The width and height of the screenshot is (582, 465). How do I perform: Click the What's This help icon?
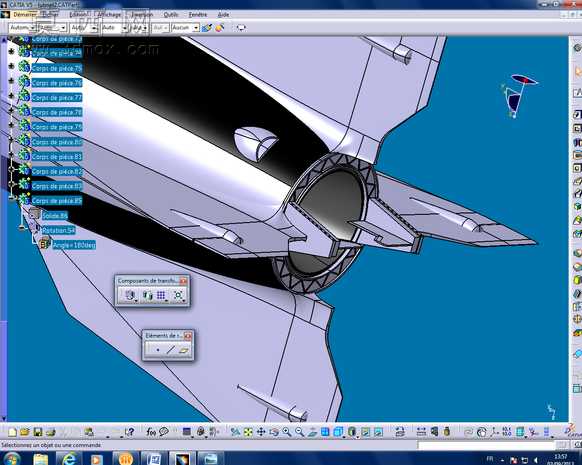point(129,432)
